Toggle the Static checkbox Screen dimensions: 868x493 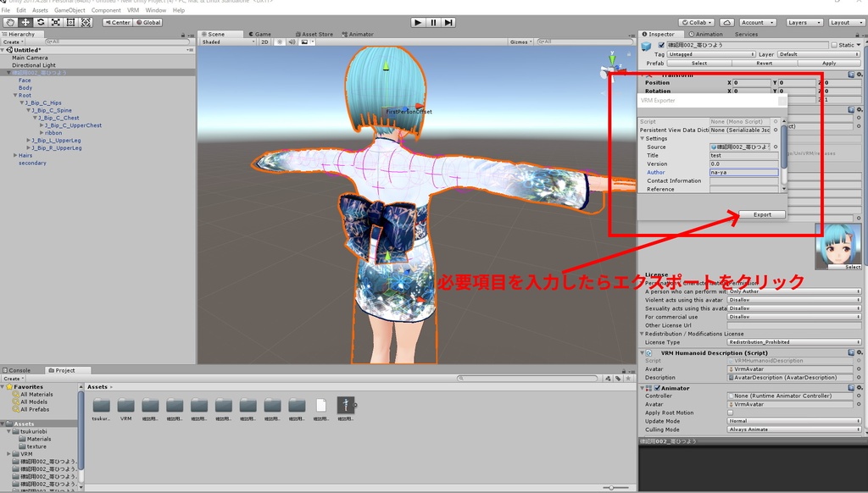click(834, 45)
